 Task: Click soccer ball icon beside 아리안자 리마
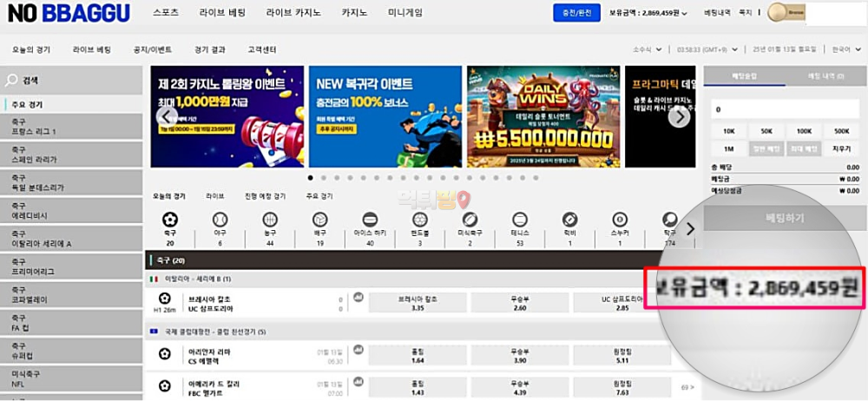164,353
